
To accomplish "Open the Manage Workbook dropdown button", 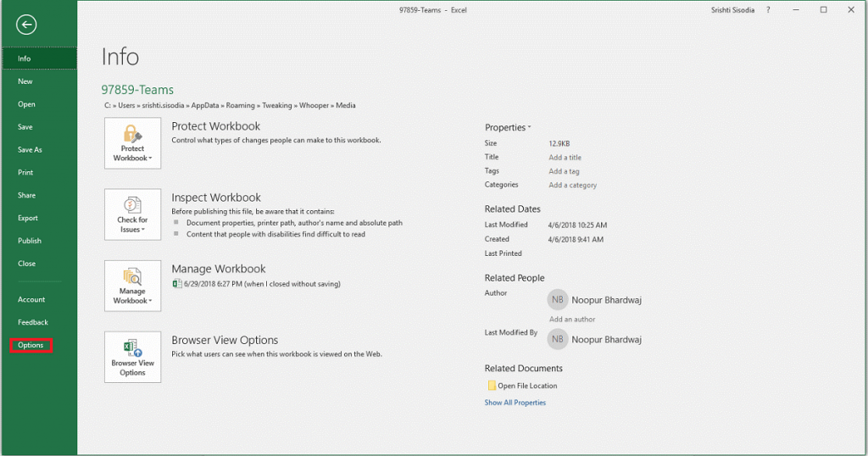I will coord(133,286).
